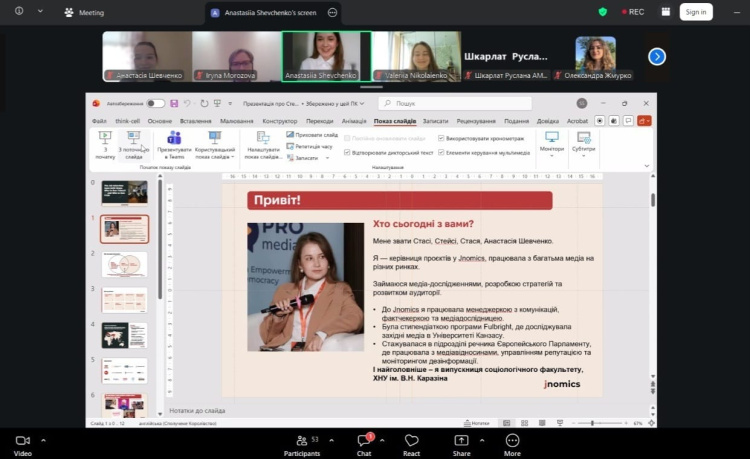Screen dimensions: 750x459
Task: Open the Zoom view layout grid icon
Action: [x=666, y=12]
